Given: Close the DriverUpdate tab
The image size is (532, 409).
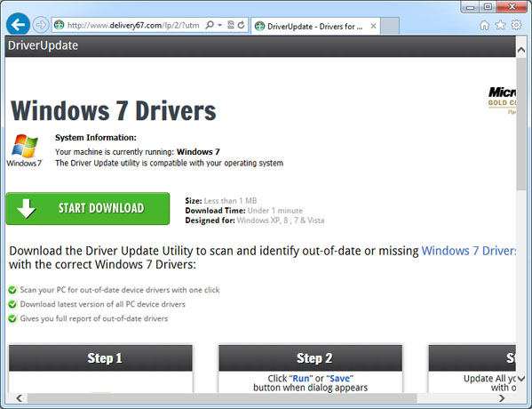Looking at the screenshot, I should [373, 26].
